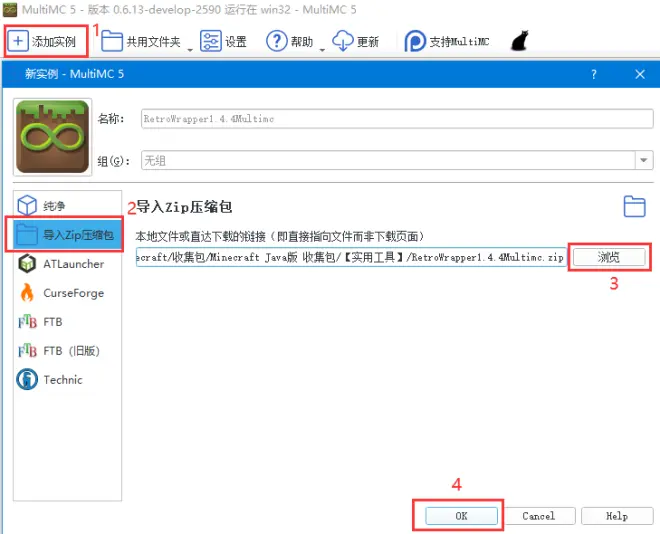Screen dimensions: 660x534
Task: Select Import Zip (导入Zip压缩包) in sidebar
Action: tap(67, 235)
